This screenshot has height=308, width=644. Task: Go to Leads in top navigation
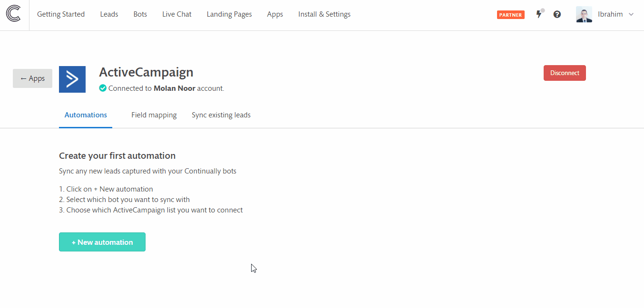click(x=109, y=14)
